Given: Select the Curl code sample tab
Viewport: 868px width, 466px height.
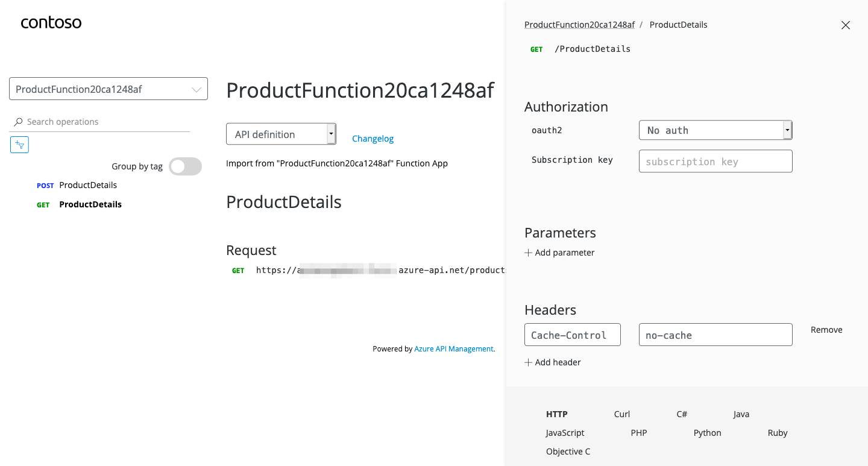Looking at the screenshot, I should point(622,414).
